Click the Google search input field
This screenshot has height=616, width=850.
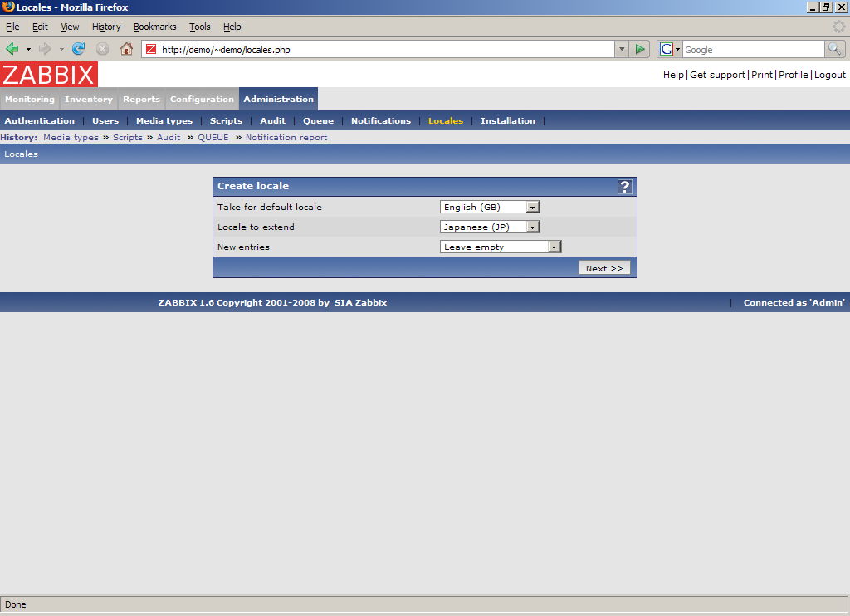753,49
